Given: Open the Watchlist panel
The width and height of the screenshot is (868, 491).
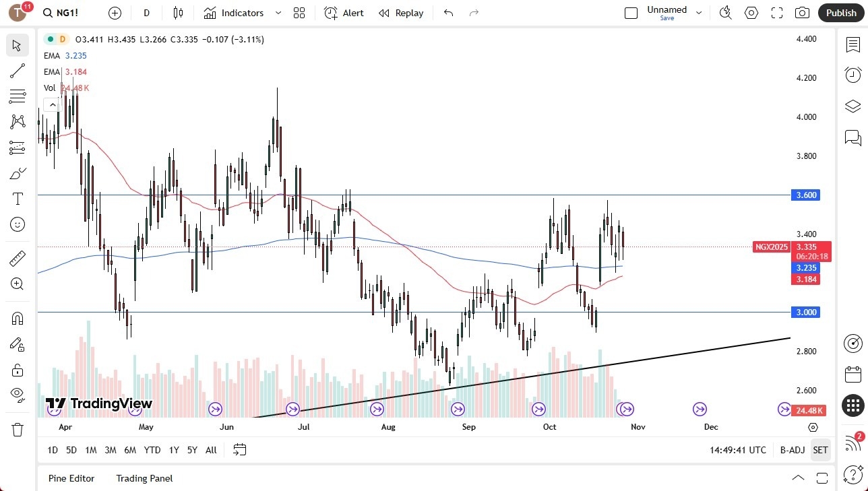Looking at the screenshot, I should (852, 44).
